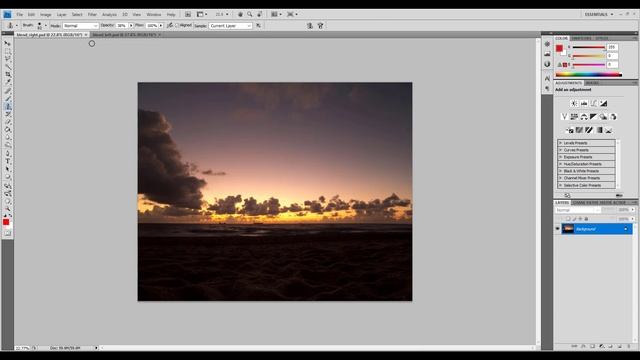Viewport: 640px width, 360px height.
Task: Add a Hue/Saturation adjustment
Action: coord(574,117)
